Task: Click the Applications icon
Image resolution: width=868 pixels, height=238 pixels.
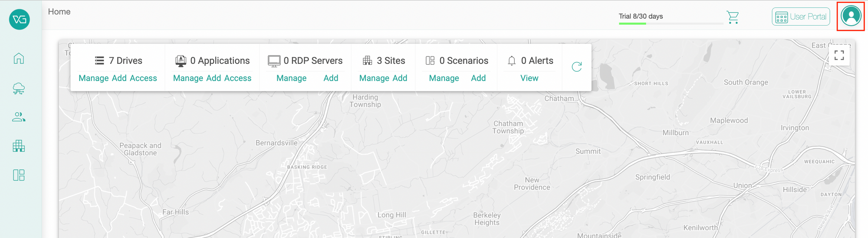Action: pos(181,61)
